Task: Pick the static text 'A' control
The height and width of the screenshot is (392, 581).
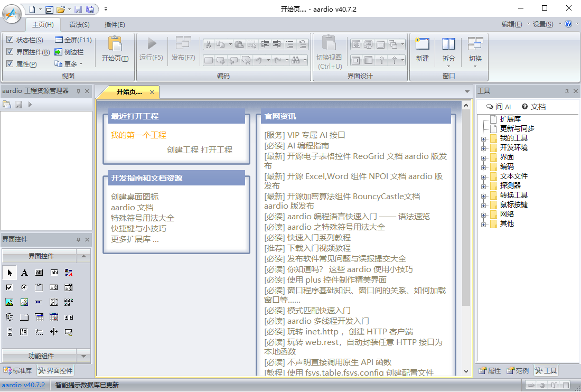Action: point(24,273)
